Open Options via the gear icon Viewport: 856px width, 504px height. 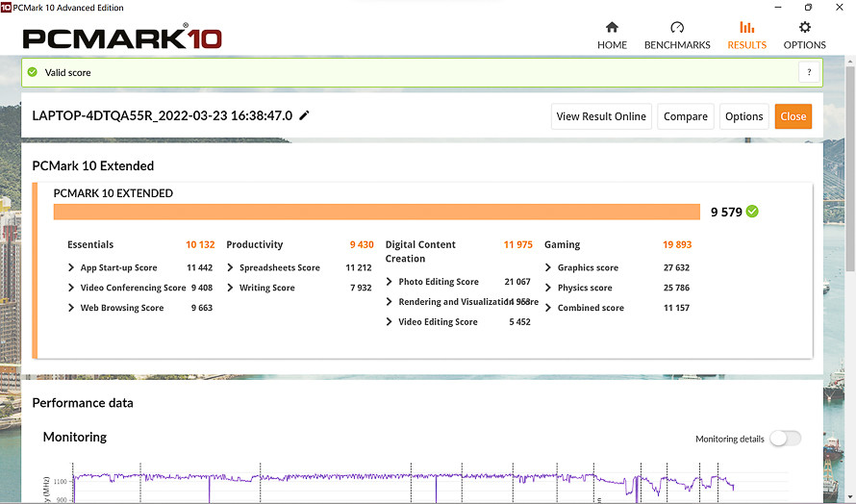[804, 28]
